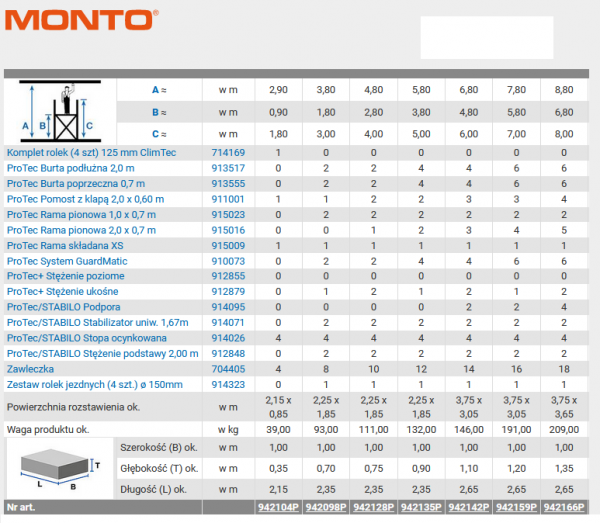Image resolution: width=600 pixels, height=523 pixels.
Task: Select the 'A ≈' row label
Action: [x=159, y=90]
